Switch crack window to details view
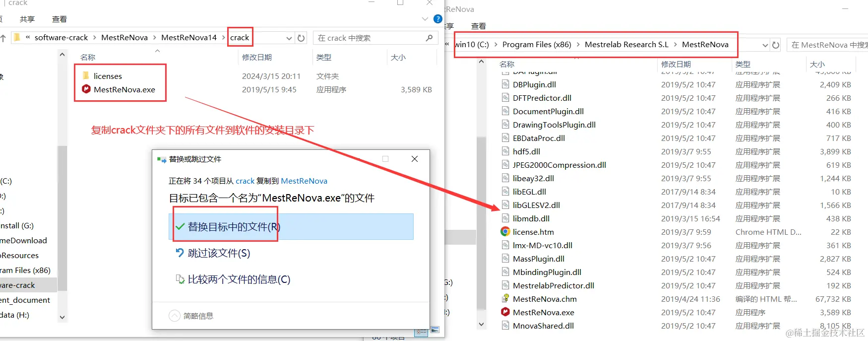The image size is (868, 341). [x=421, y=332]
